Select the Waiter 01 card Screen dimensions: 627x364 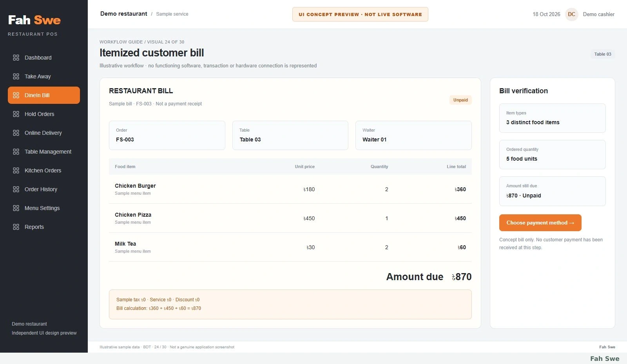click(413, 135)
